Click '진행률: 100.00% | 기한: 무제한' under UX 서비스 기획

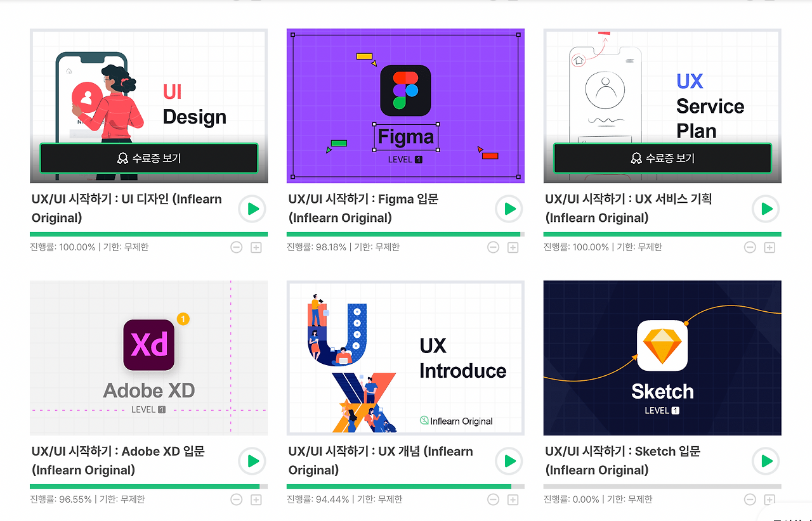point(603,247)
